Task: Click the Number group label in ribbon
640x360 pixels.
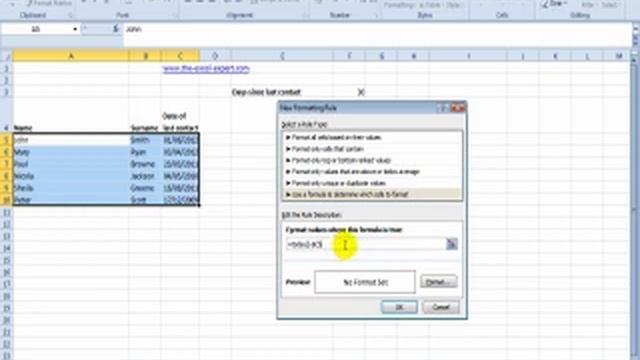Action: point(340,15)
